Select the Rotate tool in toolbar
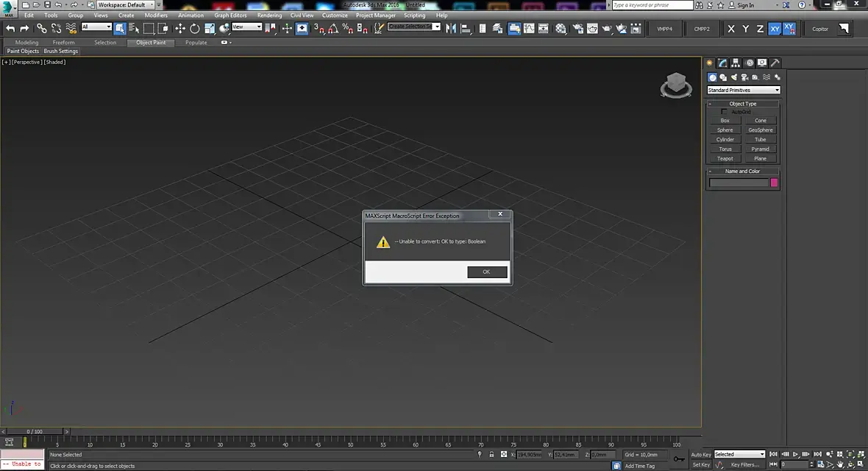868x471 pixels. click(x=195, y=29)
